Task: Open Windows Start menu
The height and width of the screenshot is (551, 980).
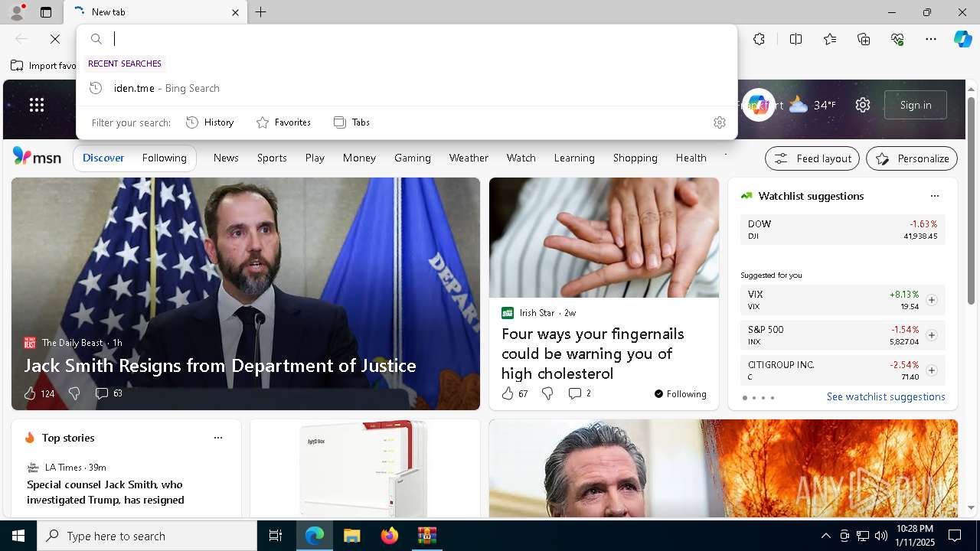Action: pyautogui.click(x=18, y=536)
